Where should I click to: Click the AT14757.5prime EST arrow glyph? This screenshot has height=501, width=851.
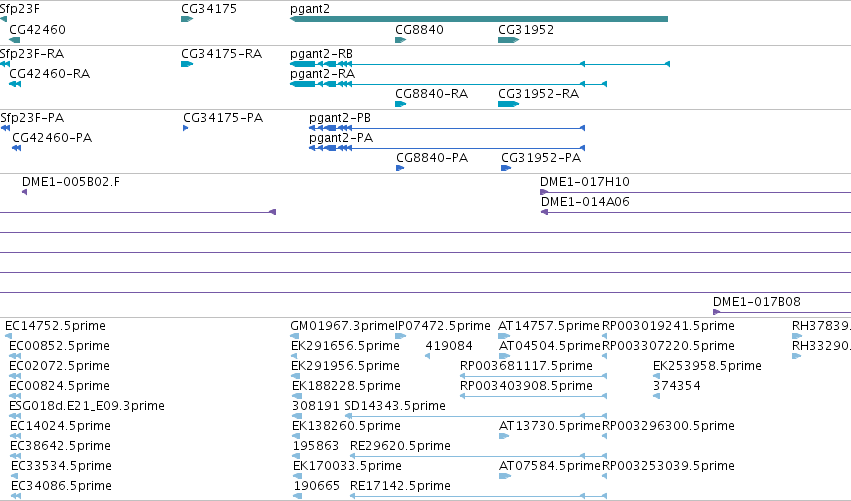pos(504,336)
